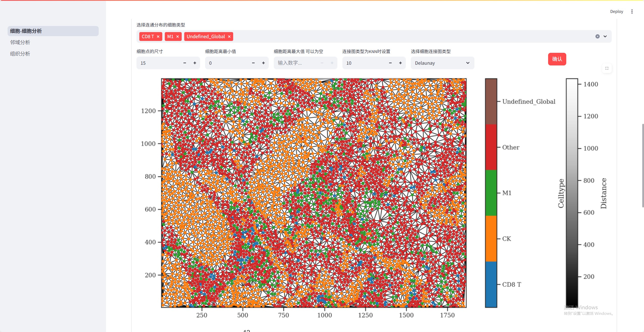Viewport: 644px width, 332px height.
Task: Remove the CD8 T tag
Action: pyautogui.click(x=158, y=37)
